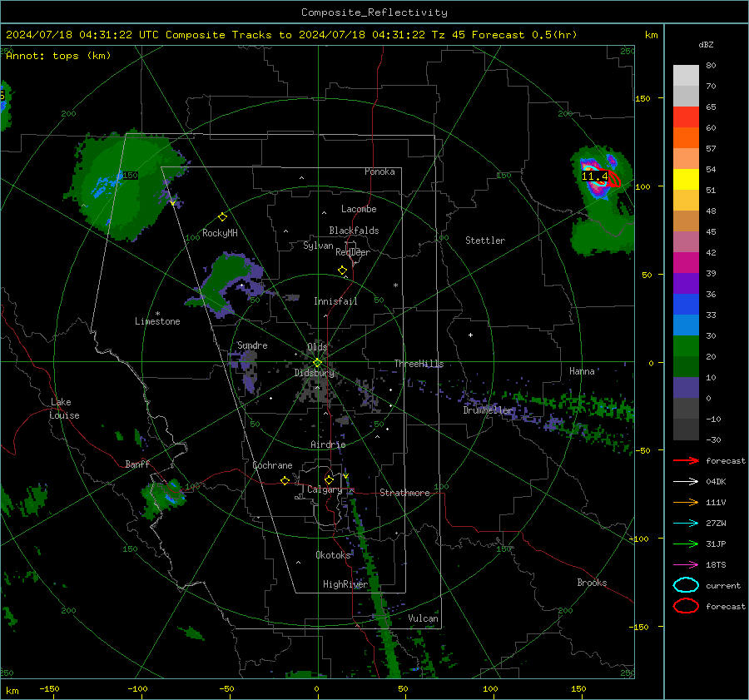Image resolution: width=749 pixels, height=700 pixels.
Task: Click the Okotoks town label
Action: click(333, 555)
